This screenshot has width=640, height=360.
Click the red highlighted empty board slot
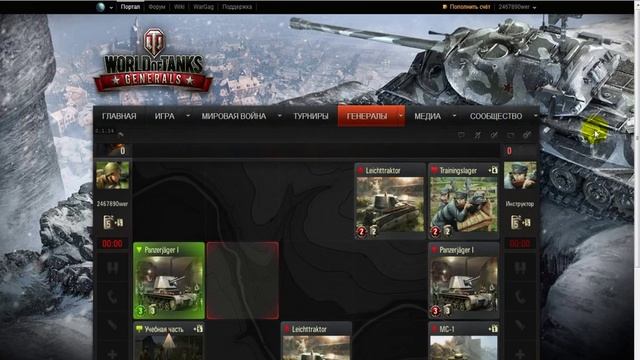(243, 280)
